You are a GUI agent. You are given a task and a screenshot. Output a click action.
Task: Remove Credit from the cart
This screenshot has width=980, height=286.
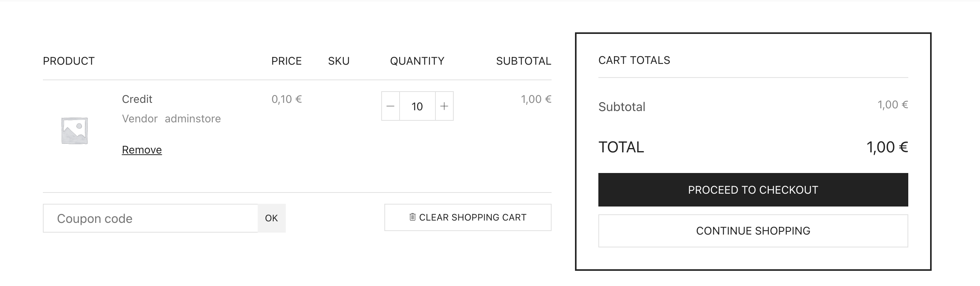[142, 150]
